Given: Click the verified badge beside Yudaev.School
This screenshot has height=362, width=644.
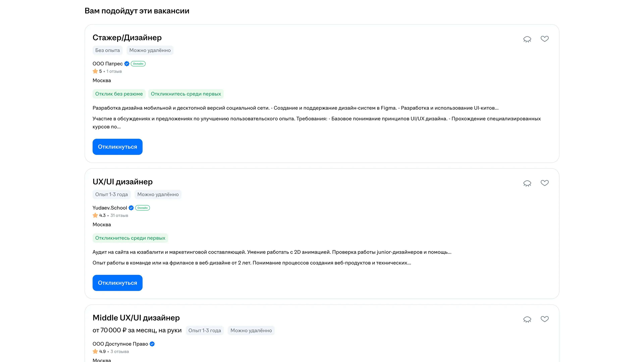Looking at the screenshot, I should click(x=131, y=208).
